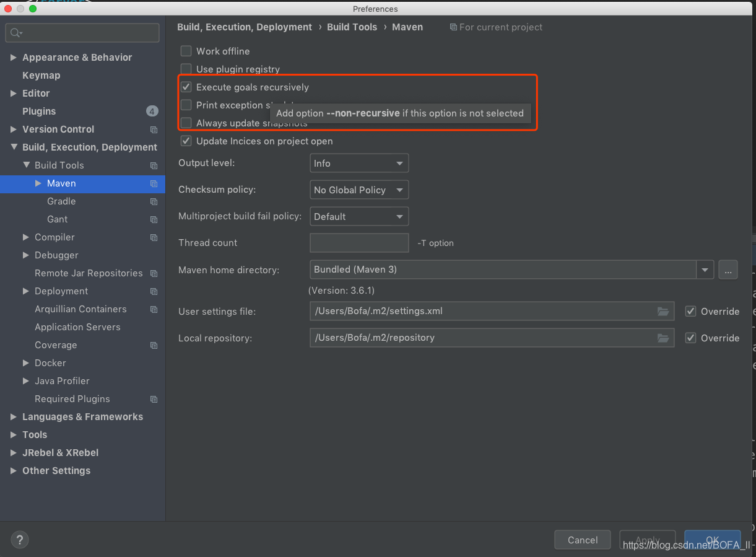756x557 pixels.
Task: Click project-level icon beside Build Tools
Action: pos(154,165)
